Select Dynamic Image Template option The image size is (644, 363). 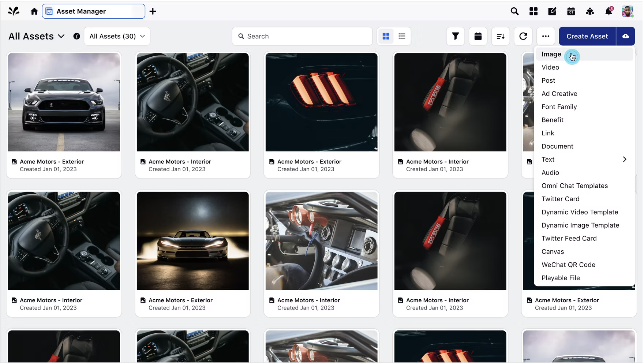[x=584, y=225]
